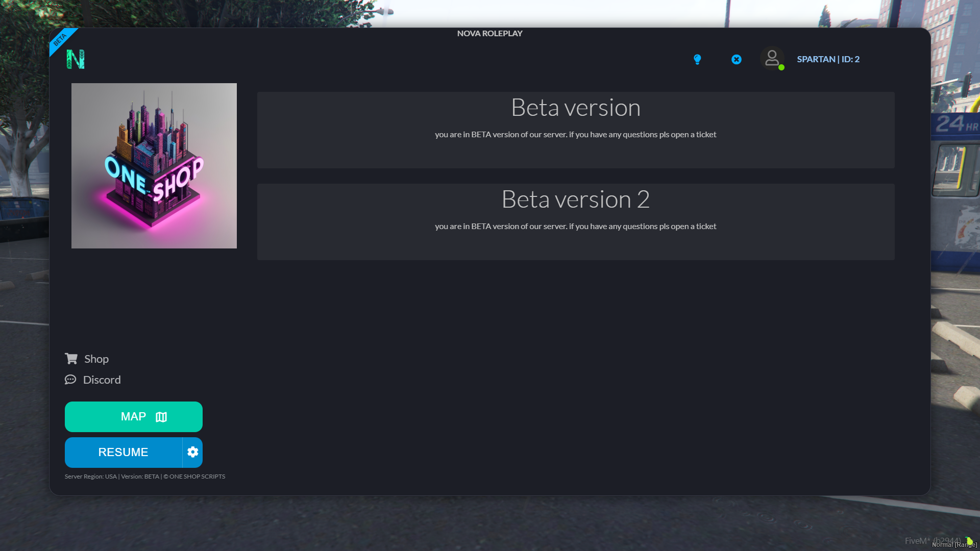This screenshot has height=551, width=980.
Task: Click the green N logo
Action: (x=76, y=59)
